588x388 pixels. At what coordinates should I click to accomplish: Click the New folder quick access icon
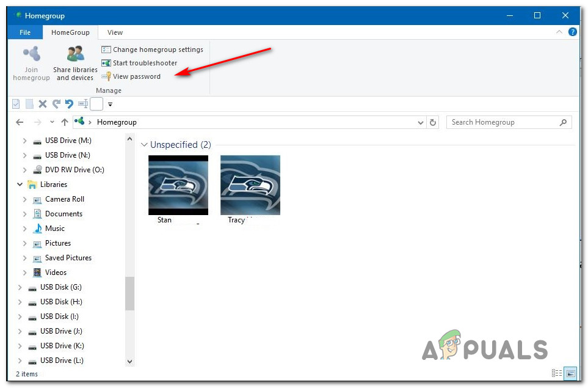(x=29, y=104)
